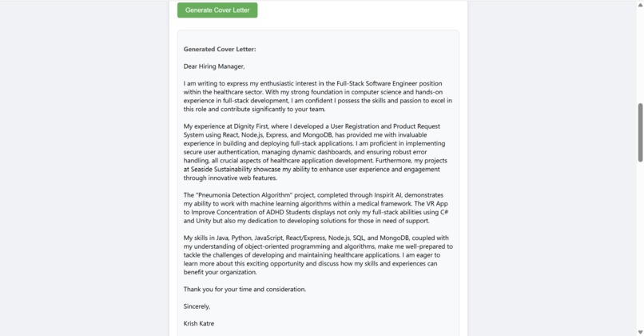Click the empty scrollbar track below the thumb
This screenshot has height=336, width=644.
click(640, 245)
